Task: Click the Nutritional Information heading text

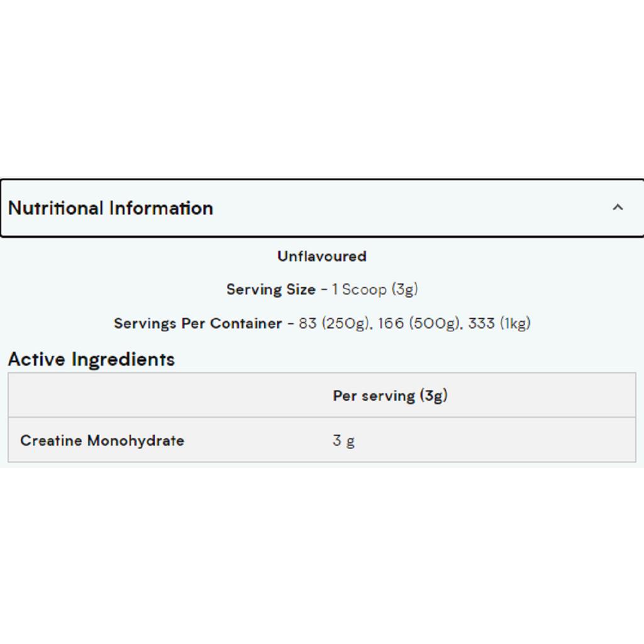Action: pos(111,208)
